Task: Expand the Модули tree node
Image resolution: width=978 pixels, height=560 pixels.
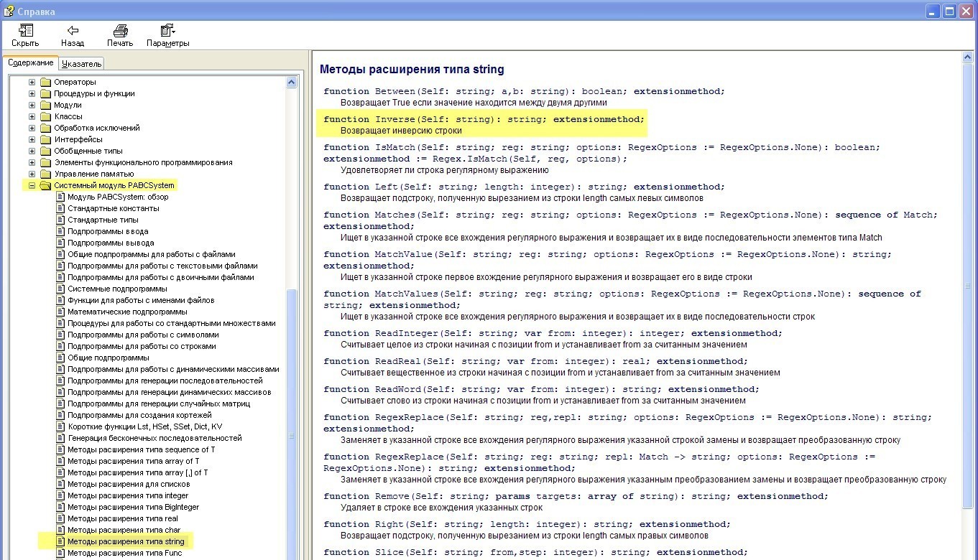Action: tap(32, 105)
